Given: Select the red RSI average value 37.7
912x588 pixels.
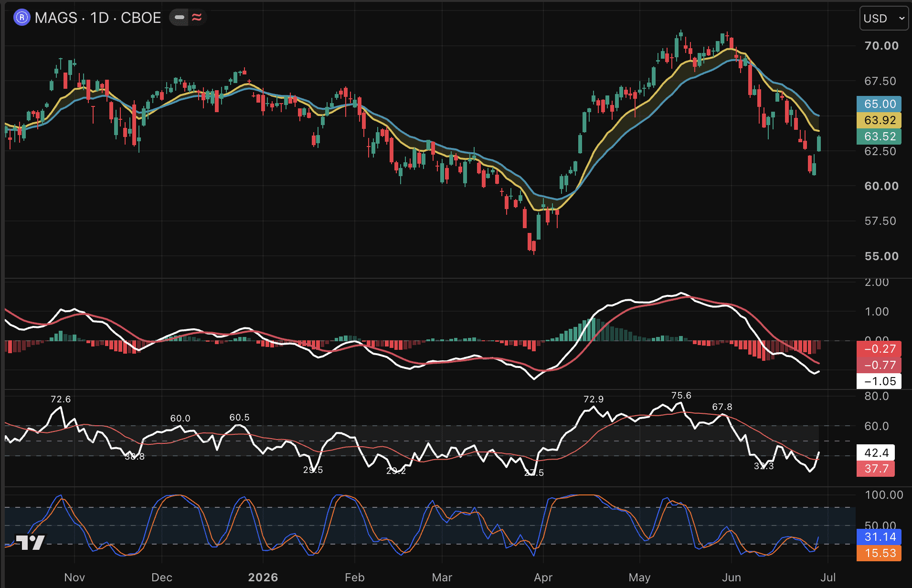Looking at the screenshot, I should 876,469.
